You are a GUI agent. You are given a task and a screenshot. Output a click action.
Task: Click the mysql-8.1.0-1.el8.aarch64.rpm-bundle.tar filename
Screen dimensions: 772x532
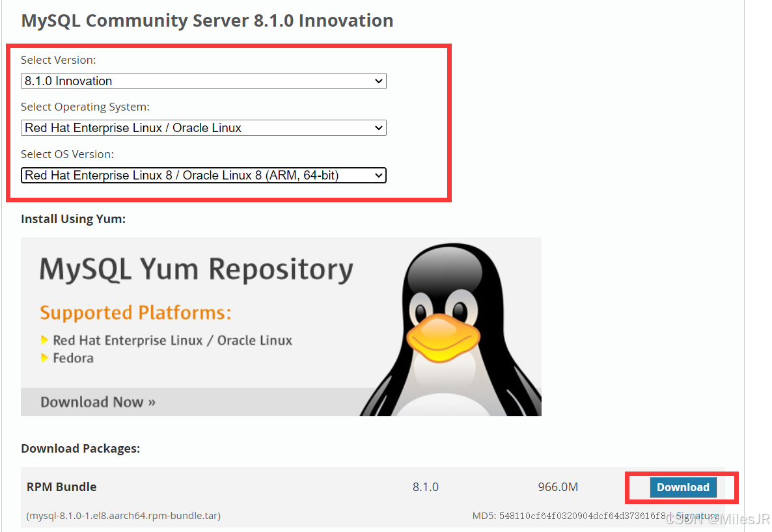pos(124,515)
